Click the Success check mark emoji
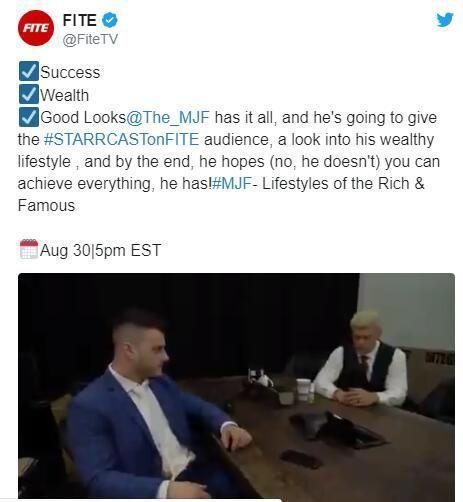The height and width of the screenshot is (502, 463). 29,71
